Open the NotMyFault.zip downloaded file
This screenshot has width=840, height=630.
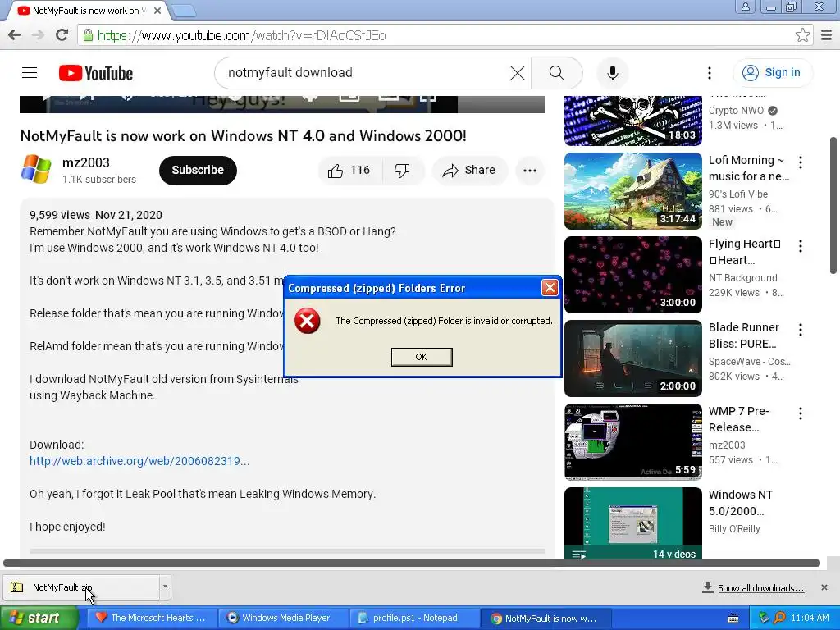[x=81, y=587]
